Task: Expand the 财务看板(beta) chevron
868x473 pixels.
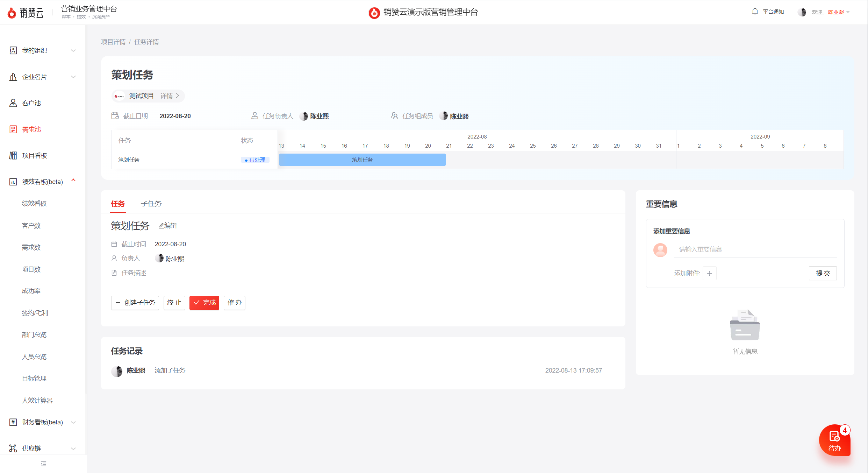Action: 73,422
